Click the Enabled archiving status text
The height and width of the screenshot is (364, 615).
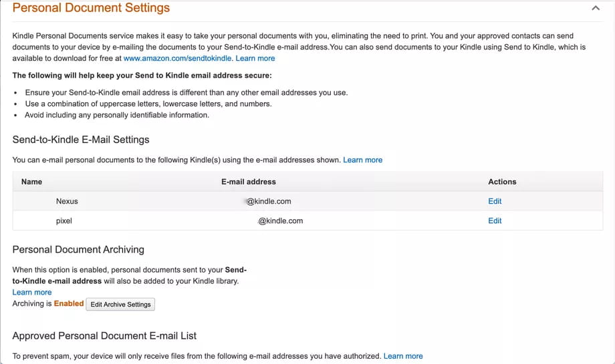click(x=69, y=304)
